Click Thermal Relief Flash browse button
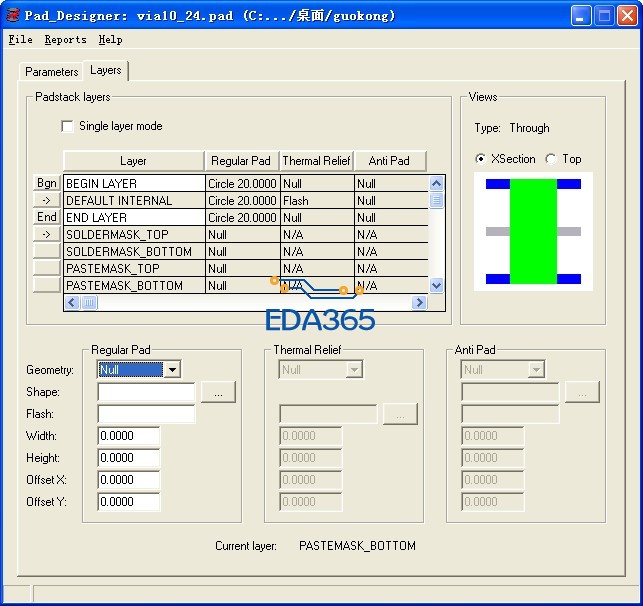643x606 pixels. click(400, 414)
